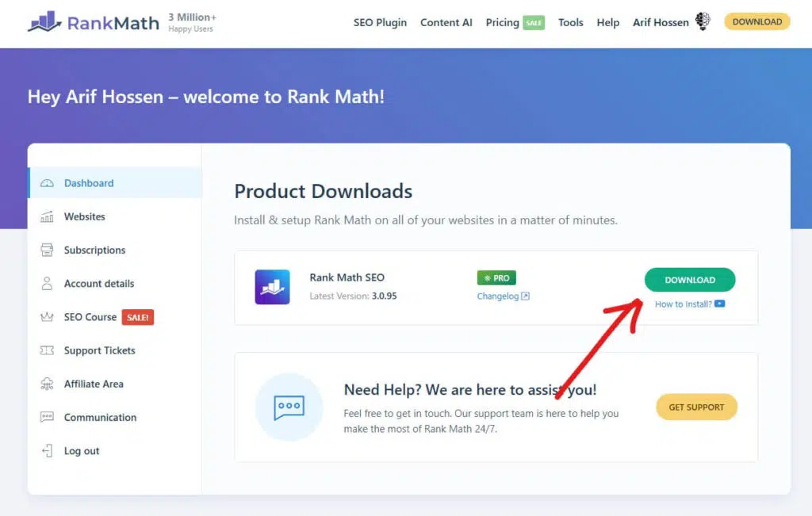The image size is (812, 516).
Task: Click the crown icon beside SEO Course
Action: click(48, 316)
